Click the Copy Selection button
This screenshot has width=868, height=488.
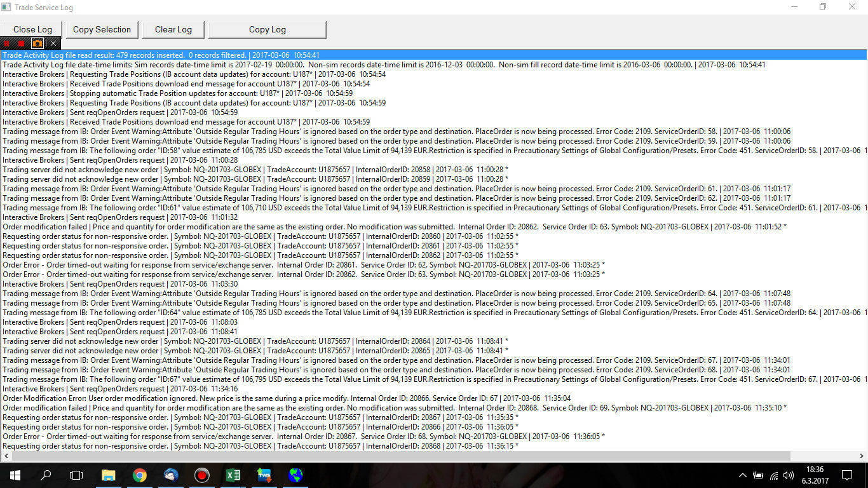pyautogui.click(x=102, y=29)
